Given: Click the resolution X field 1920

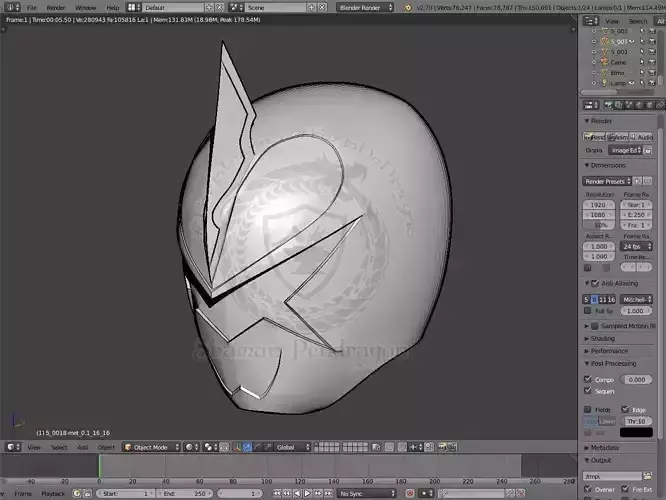Looking at the screenshot, I should pos(598,205).
